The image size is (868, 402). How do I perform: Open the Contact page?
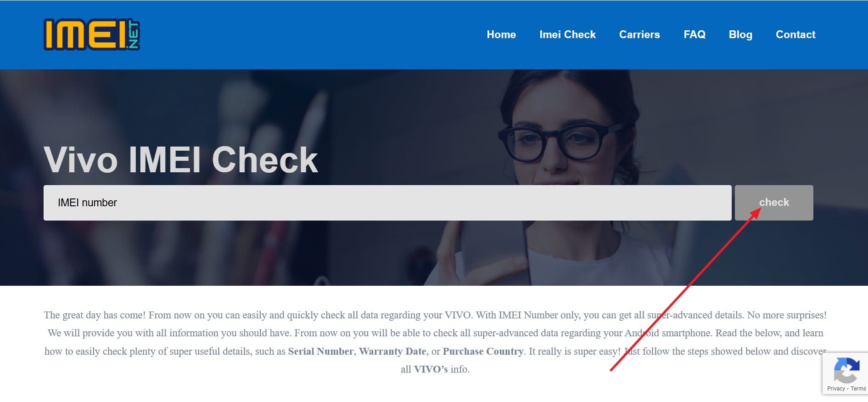795,34
